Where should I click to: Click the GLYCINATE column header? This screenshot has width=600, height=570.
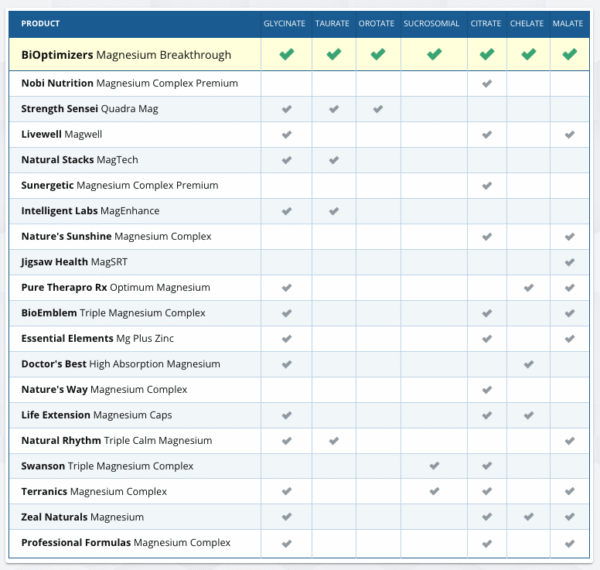click(284, 24)
